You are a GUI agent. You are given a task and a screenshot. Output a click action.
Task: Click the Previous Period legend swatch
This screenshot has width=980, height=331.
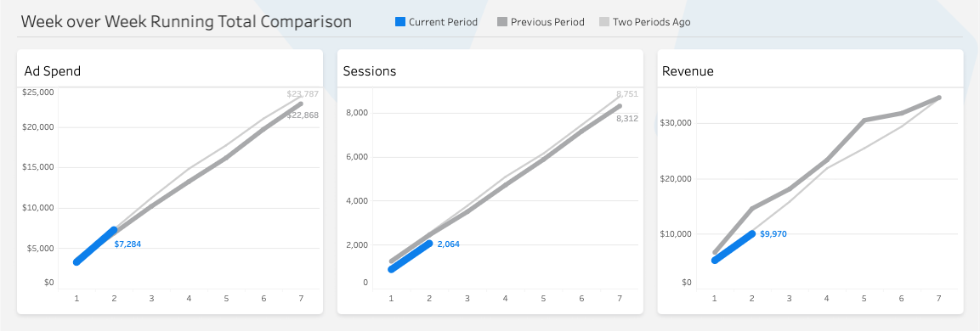click(x=502, y=22)
